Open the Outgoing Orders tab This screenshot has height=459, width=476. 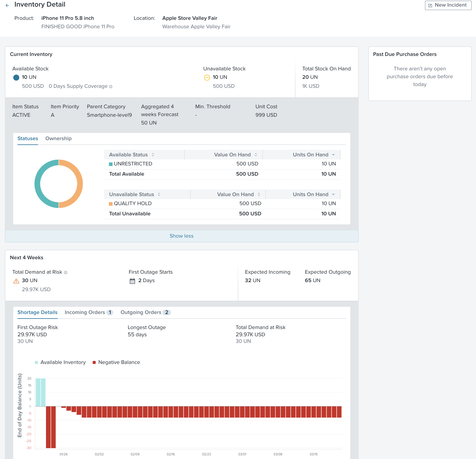coord(146,312)
